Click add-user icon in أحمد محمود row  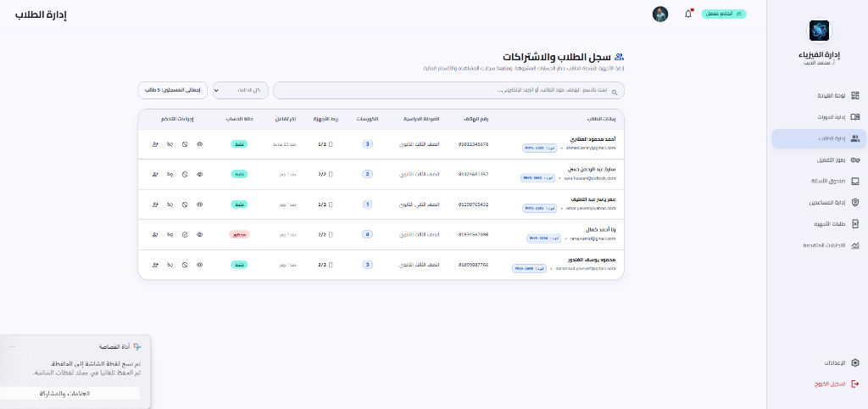click(155, 144)
